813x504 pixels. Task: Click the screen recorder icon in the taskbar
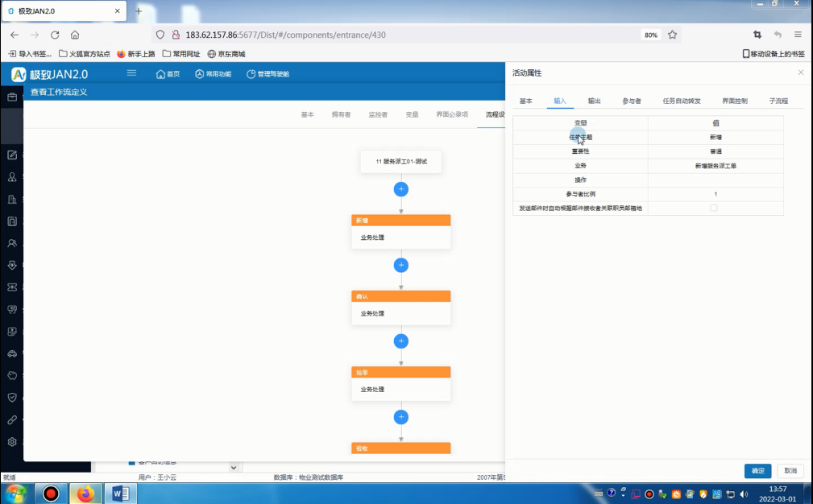point(51,494)
